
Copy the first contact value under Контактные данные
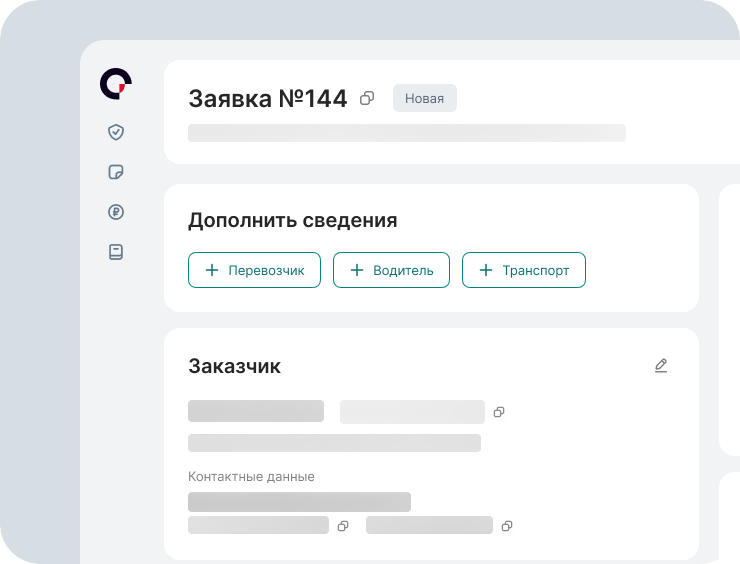343,526
